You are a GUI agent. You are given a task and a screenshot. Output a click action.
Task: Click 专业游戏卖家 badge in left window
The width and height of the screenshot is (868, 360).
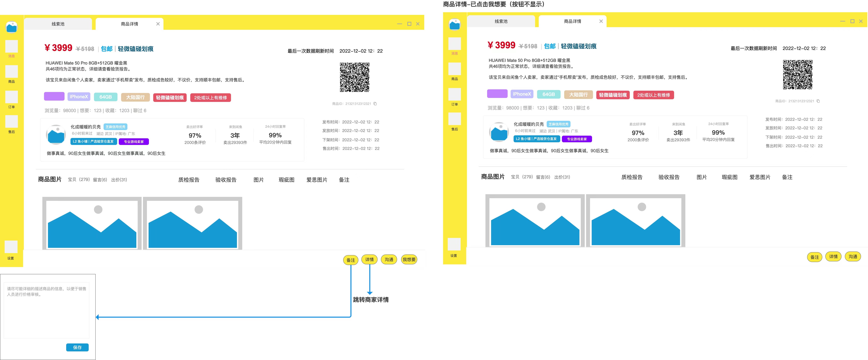tap(134, 142)
